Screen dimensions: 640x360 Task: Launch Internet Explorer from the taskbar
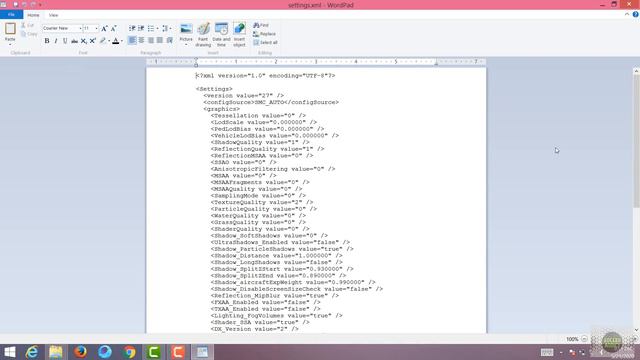pyautogui.click(x=32, y=352)
